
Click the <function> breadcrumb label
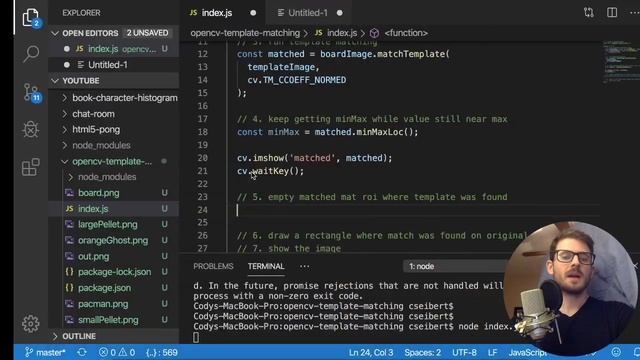(x=406, y=33)
